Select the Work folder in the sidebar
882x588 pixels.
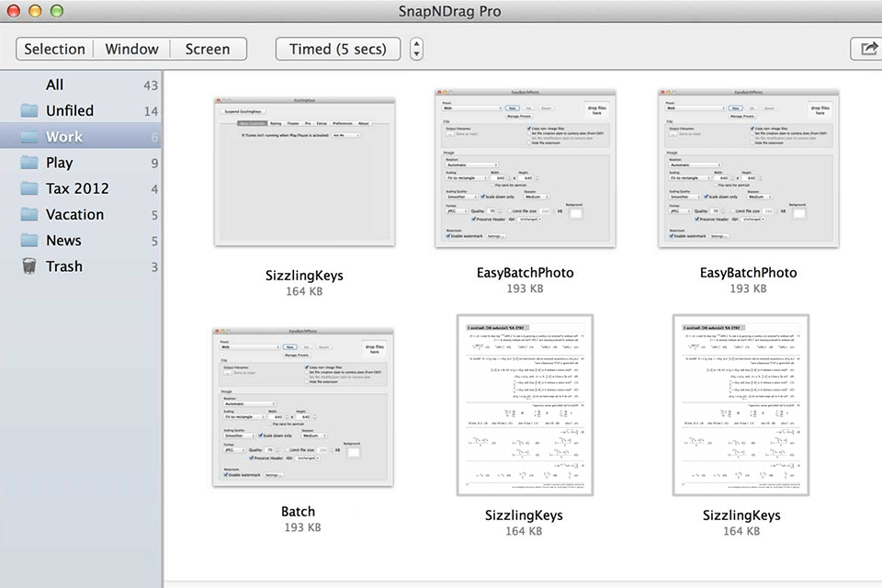click(x=64, y=136)
